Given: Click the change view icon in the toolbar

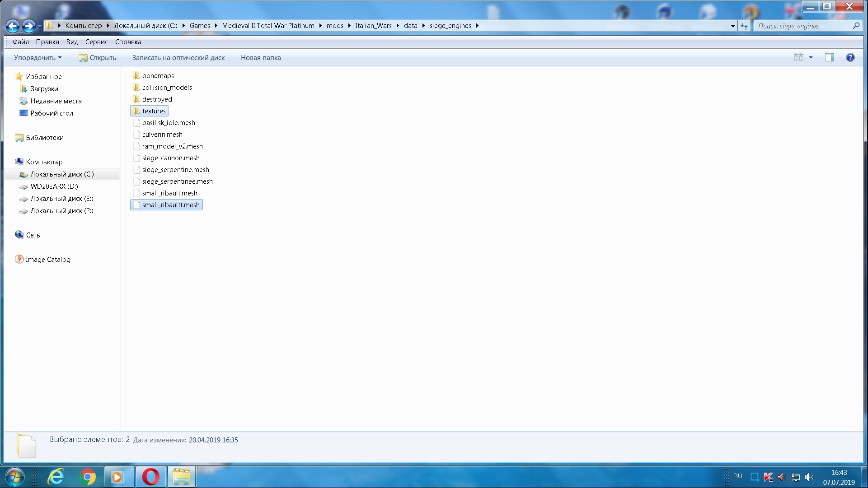Looking at the screenshot, I should pyautogui.click(x=799, y=57).
